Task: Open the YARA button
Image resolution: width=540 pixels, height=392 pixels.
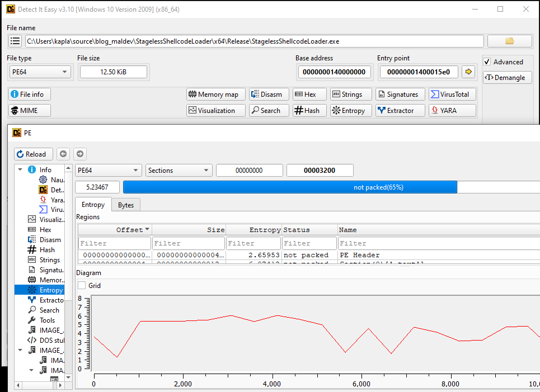Action: [x=453, y=111]
